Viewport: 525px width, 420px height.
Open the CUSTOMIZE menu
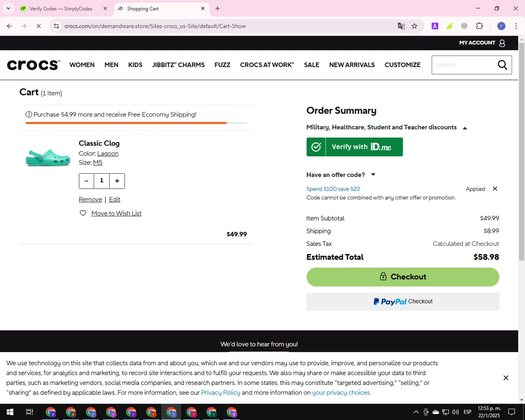coord(402,65)
